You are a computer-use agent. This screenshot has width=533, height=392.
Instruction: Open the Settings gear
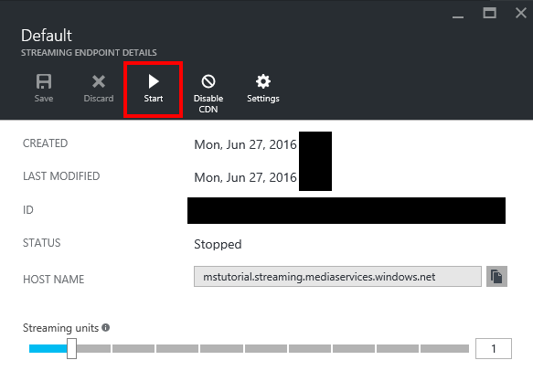(263, 81)
